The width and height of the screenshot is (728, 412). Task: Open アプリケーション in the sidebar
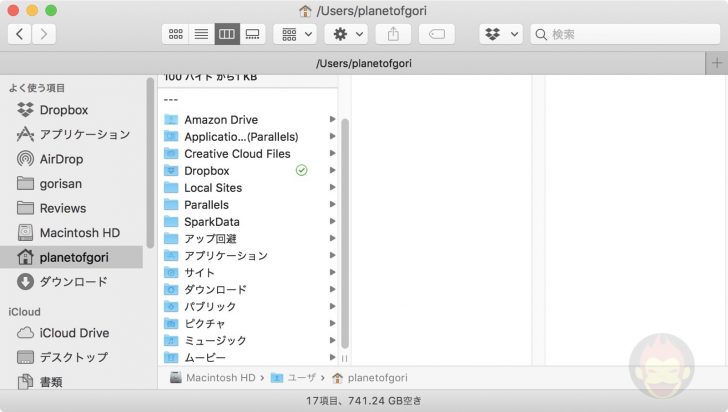click(73, 135)
